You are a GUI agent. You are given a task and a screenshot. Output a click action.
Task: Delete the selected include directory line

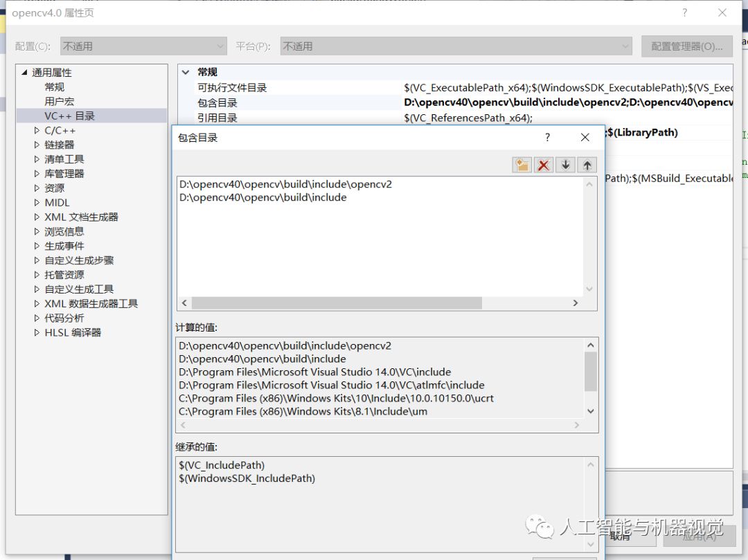pos(544,165)
